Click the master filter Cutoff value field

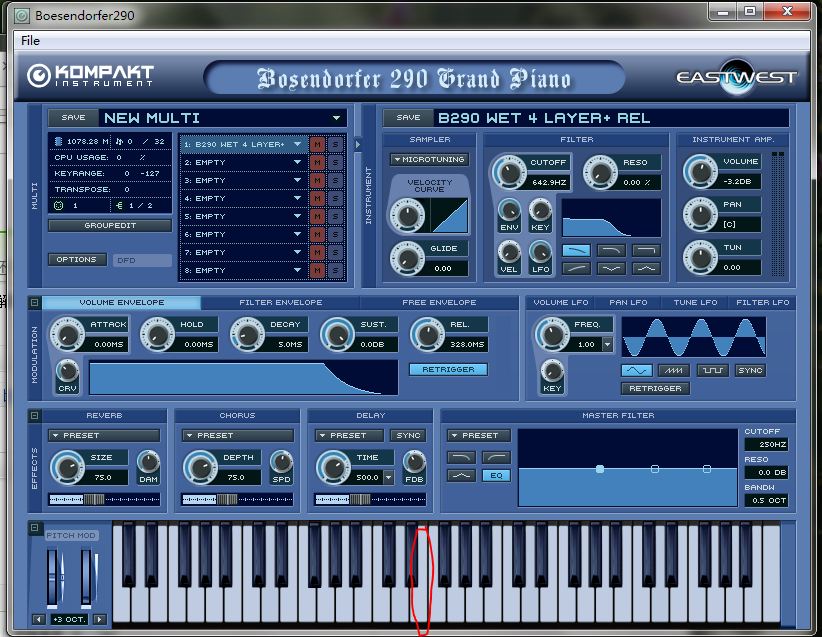766,445
